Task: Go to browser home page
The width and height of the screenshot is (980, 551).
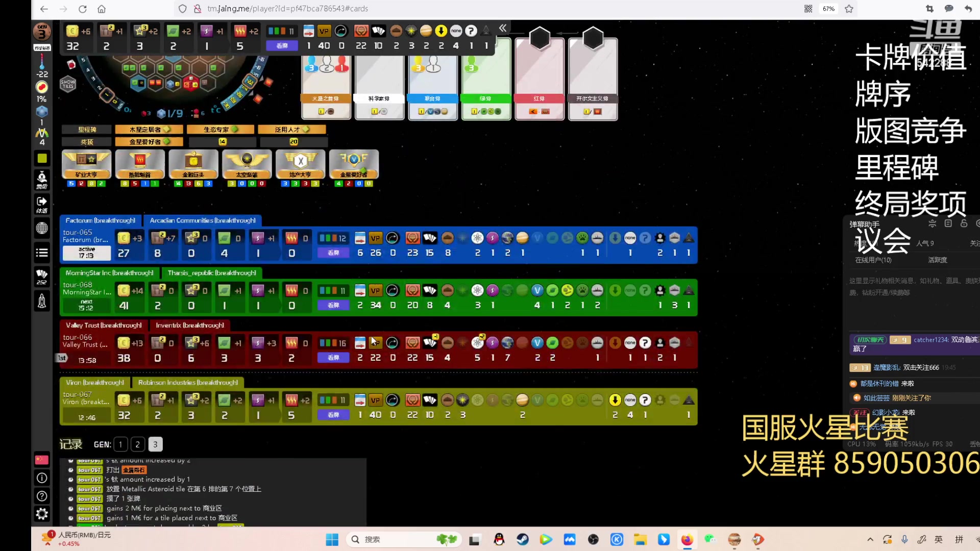Action: 102,9
